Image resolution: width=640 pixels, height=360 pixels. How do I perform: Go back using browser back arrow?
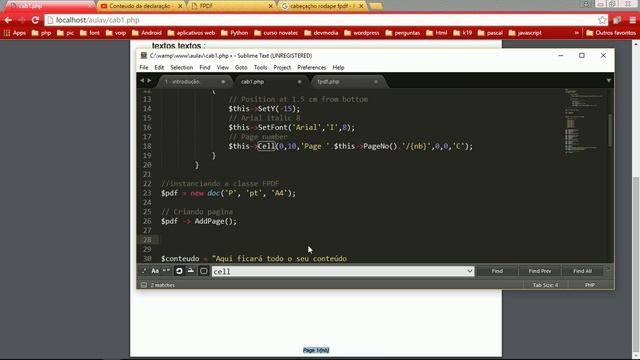point(8,20)
